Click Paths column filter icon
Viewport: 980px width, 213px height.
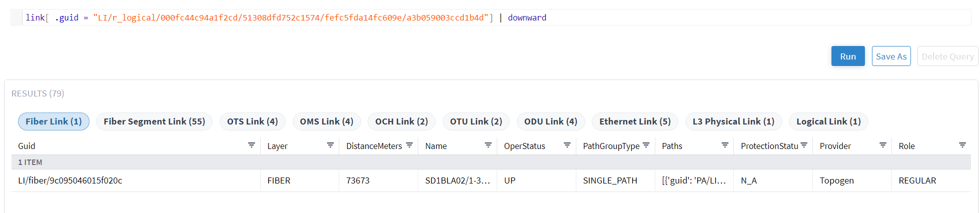(725, 145)
